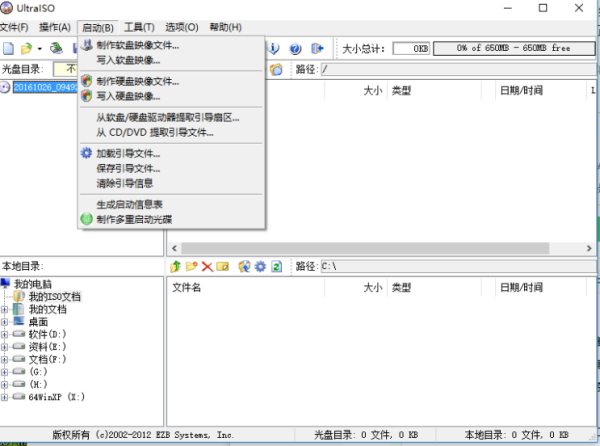Choose 从 CD/DVD 提取引导文件... entry
600x446 pixels.
(171, 132)
